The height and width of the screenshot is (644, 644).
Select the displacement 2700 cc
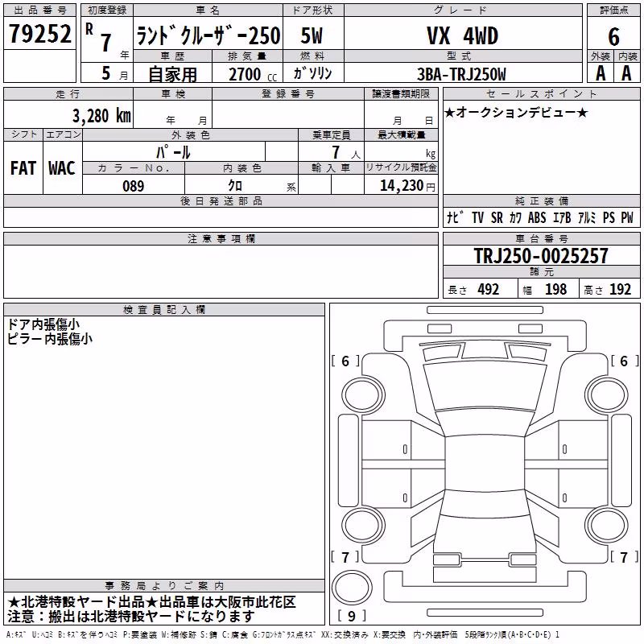(252, 74)
